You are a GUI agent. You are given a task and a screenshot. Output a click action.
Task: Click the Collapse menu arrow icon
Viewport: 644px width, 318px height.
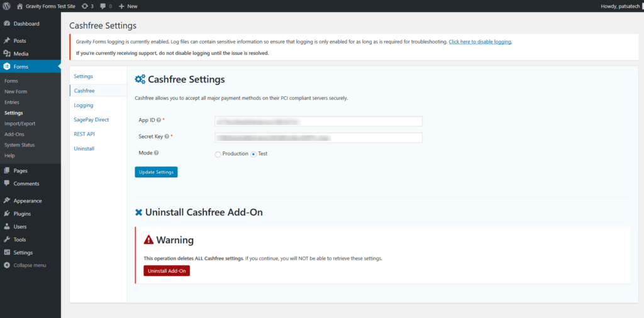(x=6, y=265)
